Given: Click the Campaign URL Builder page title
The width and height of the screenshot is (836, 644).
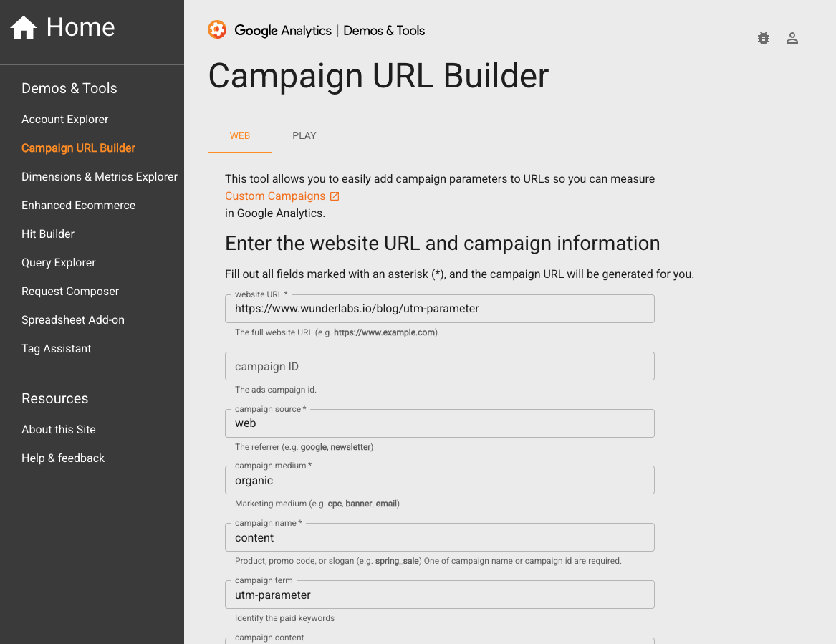Looking at the screenshot, I should [x=378, y=76].
